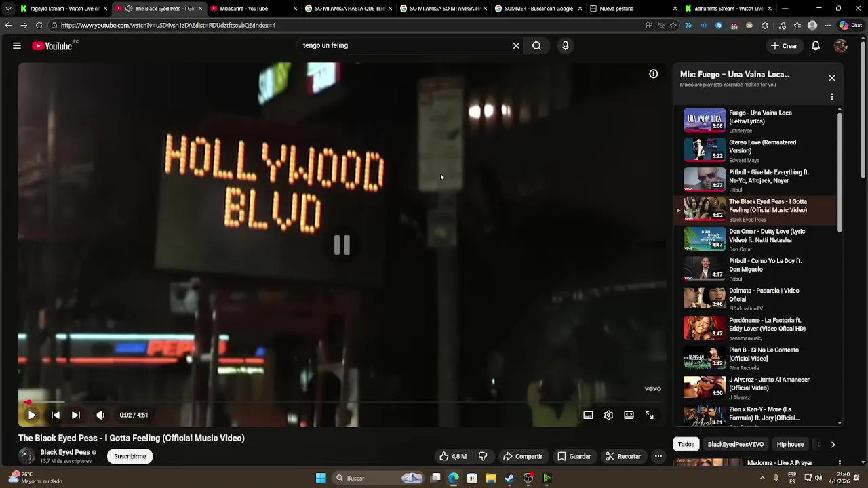
Task: Open the Windows Start menu
Action: (x=321, y=478)
